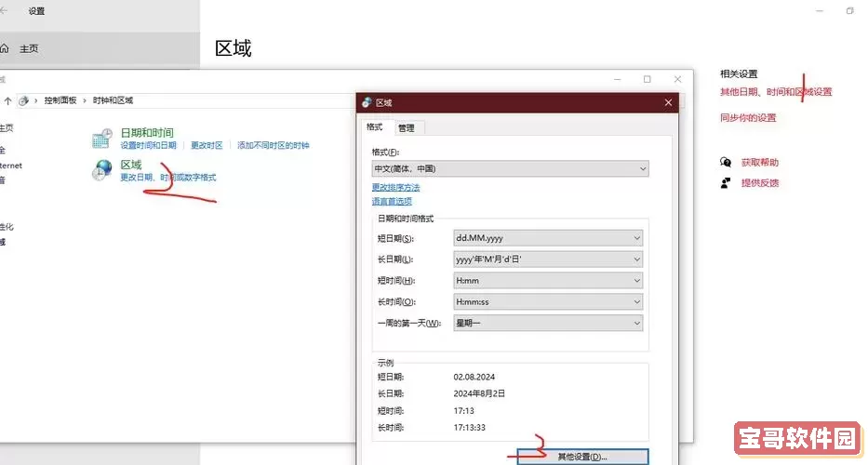Image resolution: width=868 pixels, height=465 pixels.
Task: Click the 日期和时间 clock calendar icon
Action: pyautogui.click(x=102, y=139)
